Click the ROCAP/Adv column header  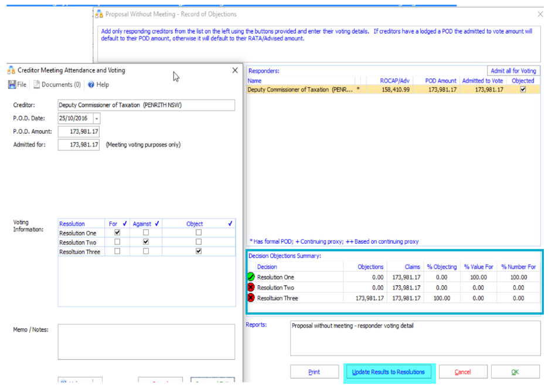pyautogui.click(x=394, y=81)
